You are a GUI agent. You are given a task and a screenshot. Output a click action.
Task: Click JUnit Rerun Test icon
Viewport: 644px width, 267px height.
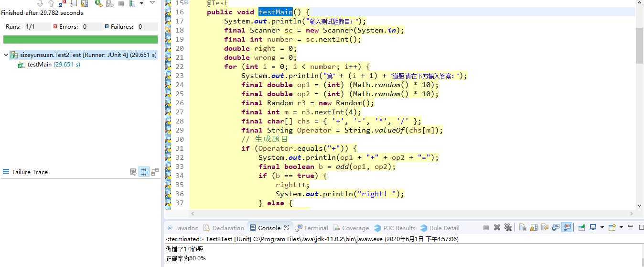pyautogui.click(x=99, y=3)
